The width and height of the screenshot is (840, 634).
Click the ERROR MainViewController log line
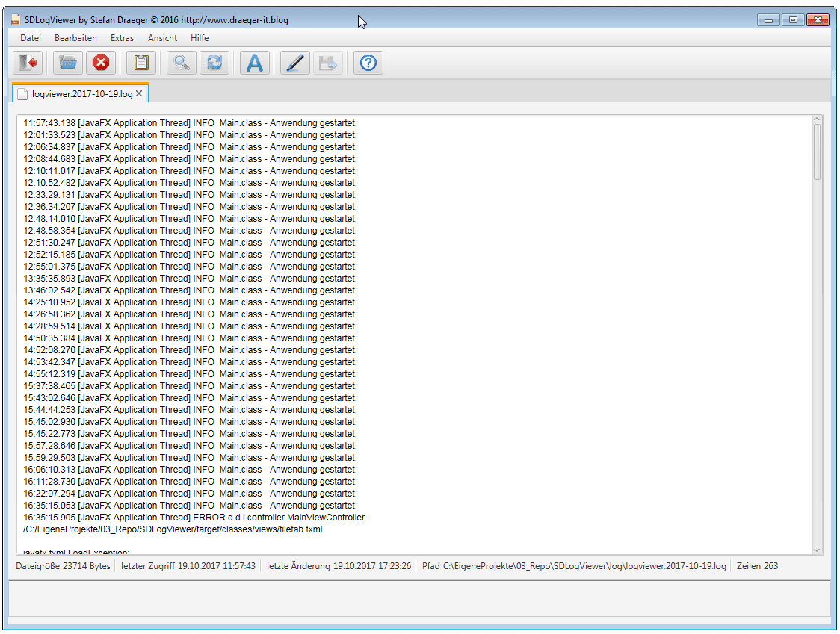click(197, 518)
